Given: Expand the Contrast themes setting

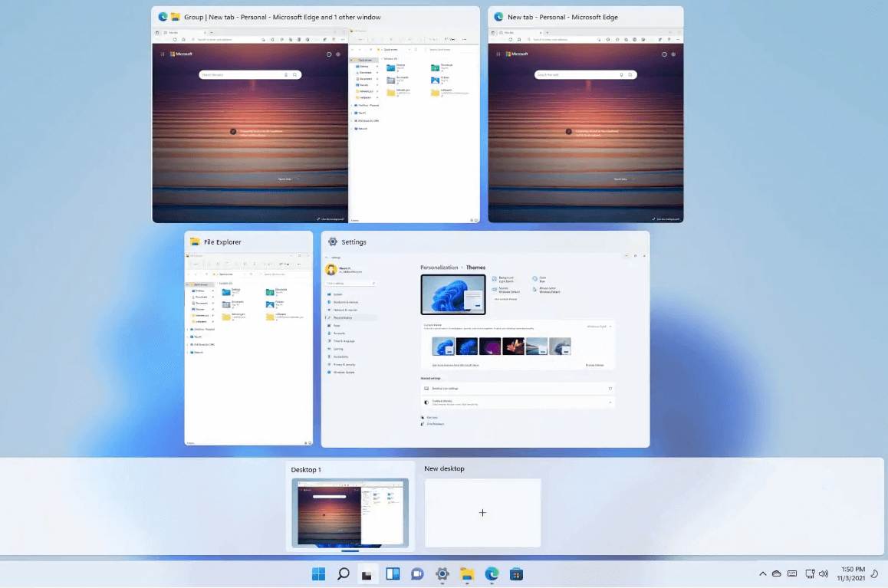Looking at the screenshot, I should 521,402.
